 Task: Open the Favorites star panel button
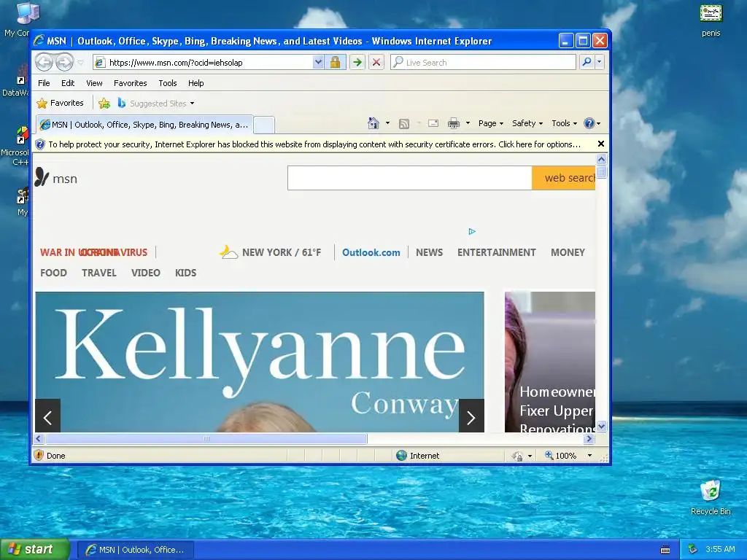(x=61, y=103)
